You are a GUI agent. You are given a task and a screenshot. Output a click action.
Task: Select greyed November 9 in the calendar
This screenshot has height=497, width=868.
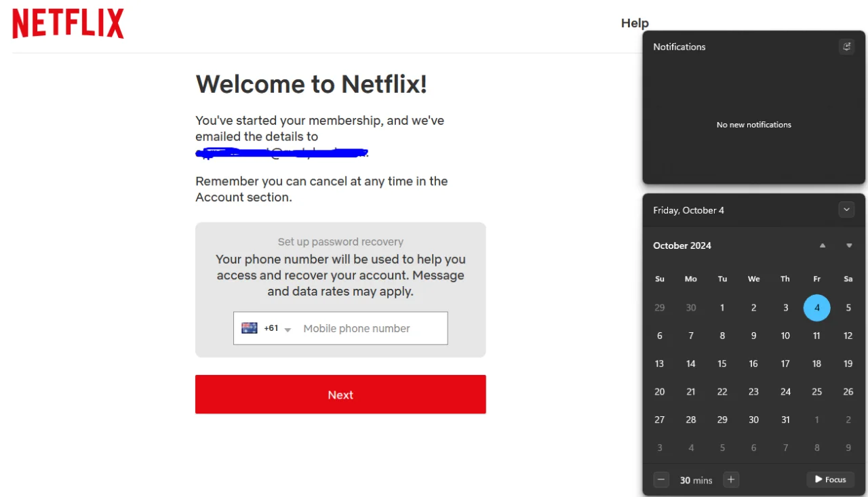(848, 448)
